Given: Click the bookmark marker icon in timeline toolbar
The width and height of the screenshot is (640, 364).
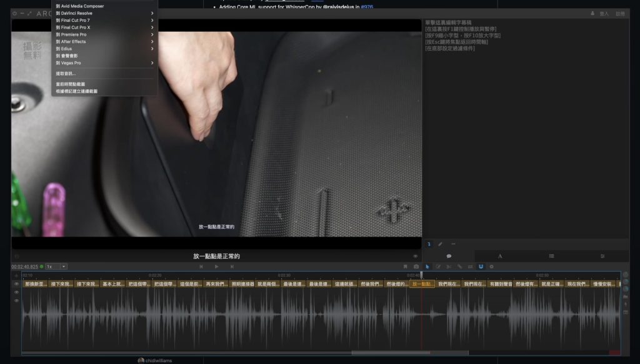Looking at the screenshot, I should tap(405, 267).
